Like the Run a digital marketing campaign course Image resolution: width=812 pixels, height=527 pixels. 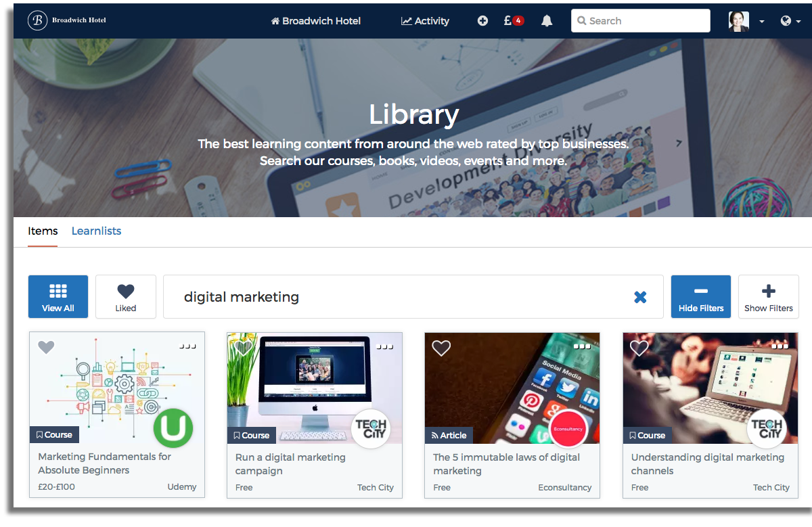pyautogui.click(x=244, y=347)
